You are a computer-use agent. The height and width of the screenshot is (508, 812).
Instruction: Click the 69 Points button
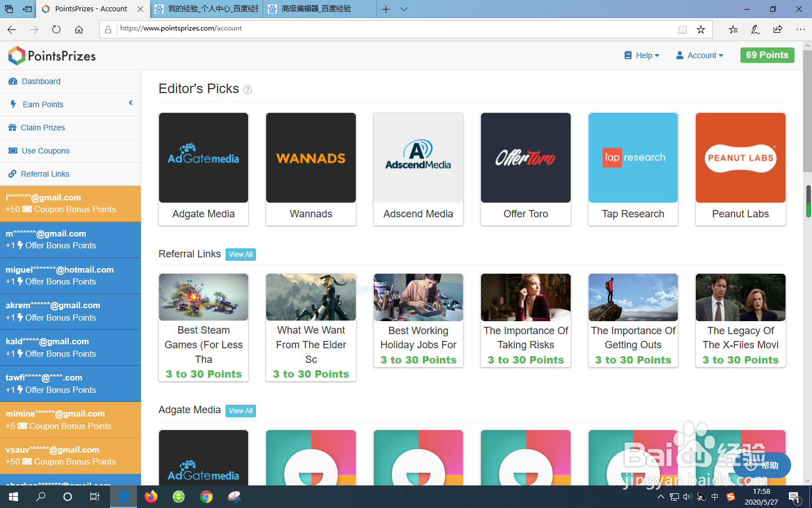[x=767, y=55]
